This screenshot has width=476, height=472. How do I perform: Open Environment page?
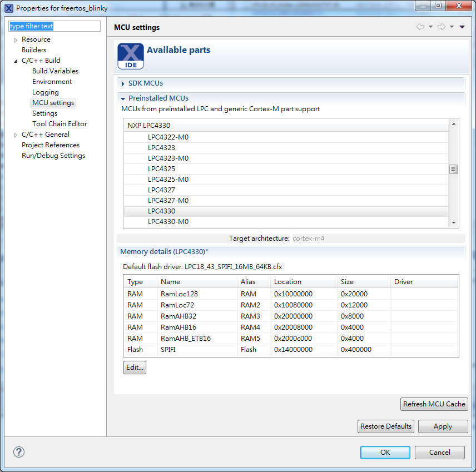click(x=52, y=82)
